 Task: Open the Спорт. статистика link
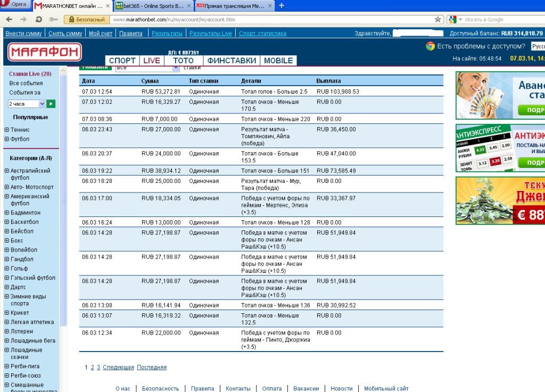[x=262, y=34]
